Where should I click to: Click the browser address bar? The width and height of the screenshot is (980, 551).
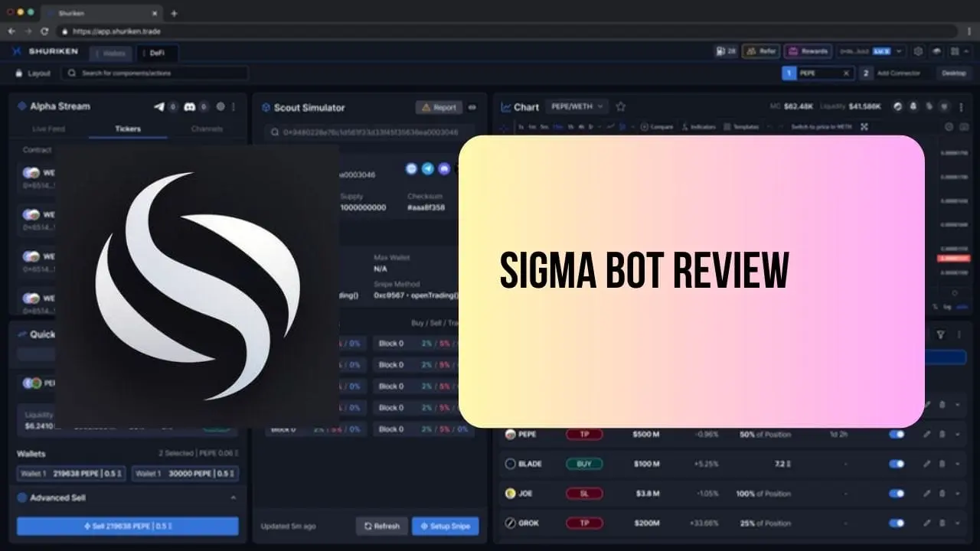[505, 31]
